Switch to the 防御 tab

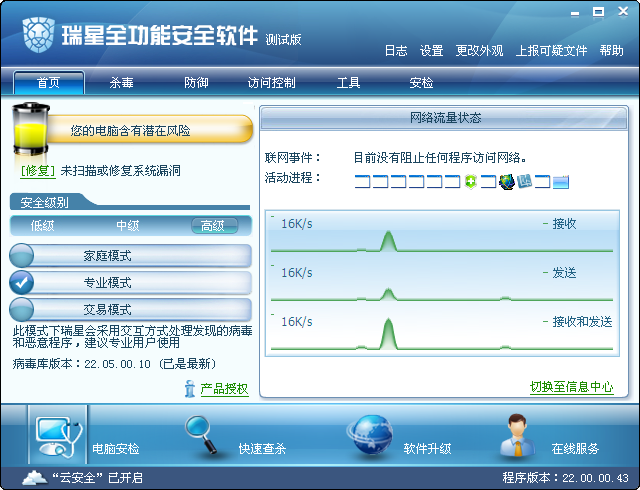point(196,82)
